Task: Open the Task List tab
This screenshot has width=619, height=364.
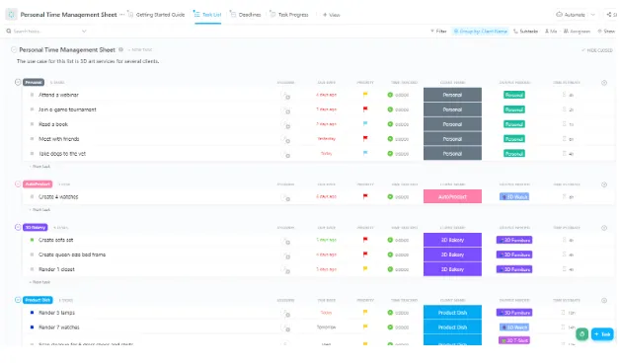Action: (x=207, y=15)
